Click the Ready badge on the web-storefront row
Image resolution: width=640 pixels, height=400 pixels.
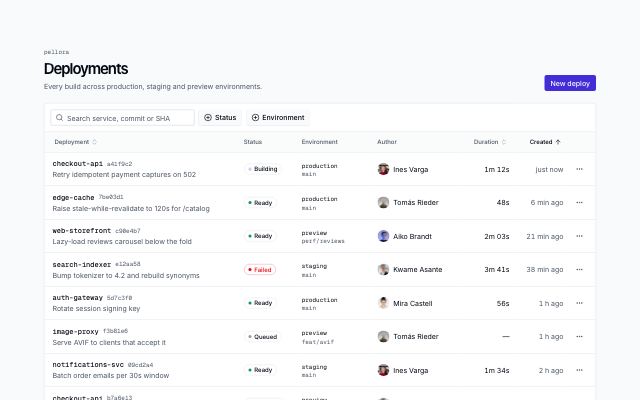[260, 236]
